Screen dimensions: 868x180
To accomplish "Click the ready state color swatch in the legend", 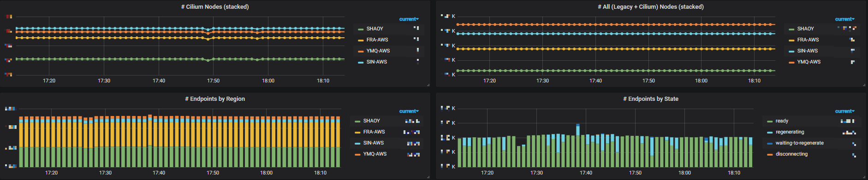I will [770, 121].
